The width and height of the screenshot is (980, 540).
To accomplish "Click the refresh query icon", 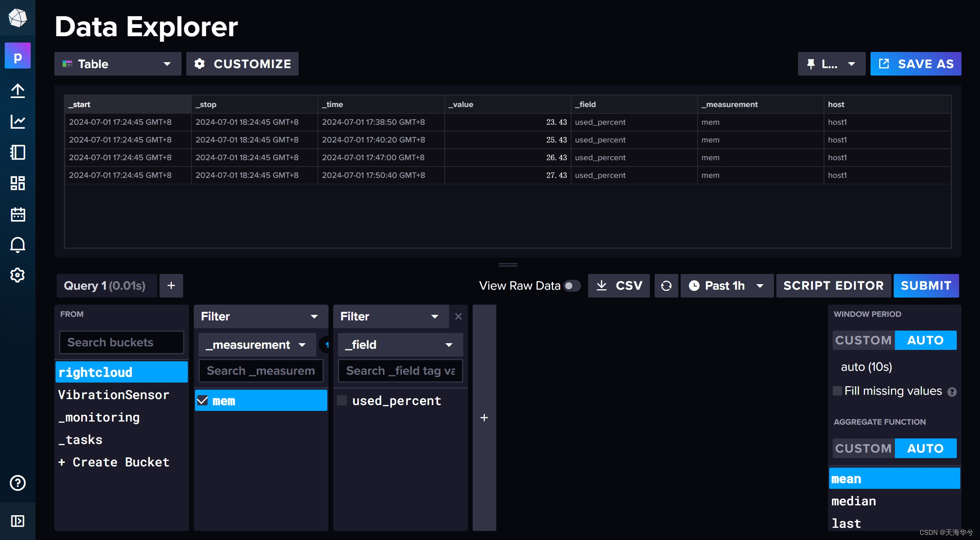I will [x=666, y=286].
